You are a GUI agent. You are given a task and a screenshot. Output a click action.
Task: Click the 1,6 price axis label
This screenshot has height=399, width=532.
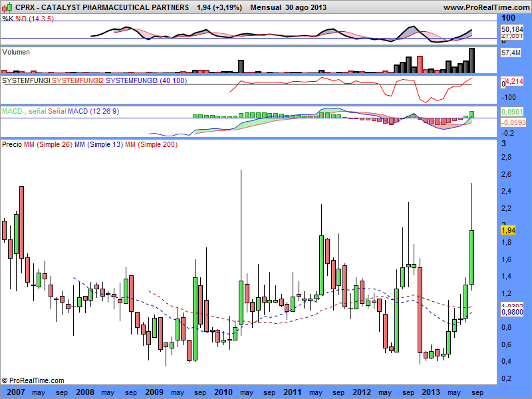pos(506,259)
